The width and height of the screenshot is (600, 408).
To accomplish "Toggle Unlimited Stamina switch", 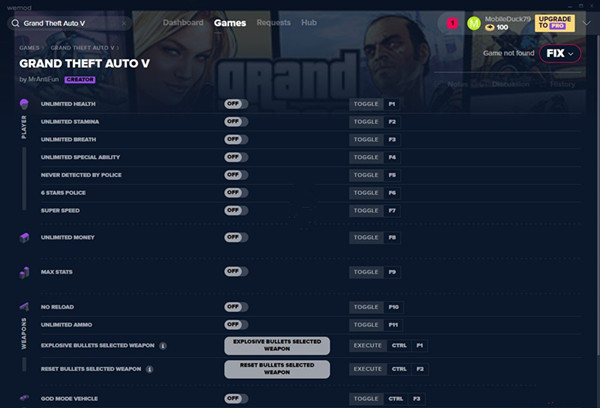I will pos(236,122).
